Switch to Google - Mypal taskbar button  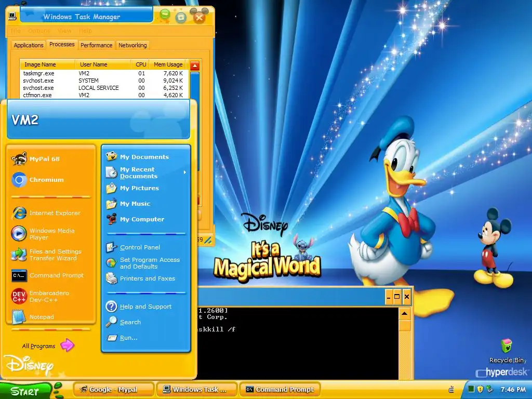pos(114,390)
